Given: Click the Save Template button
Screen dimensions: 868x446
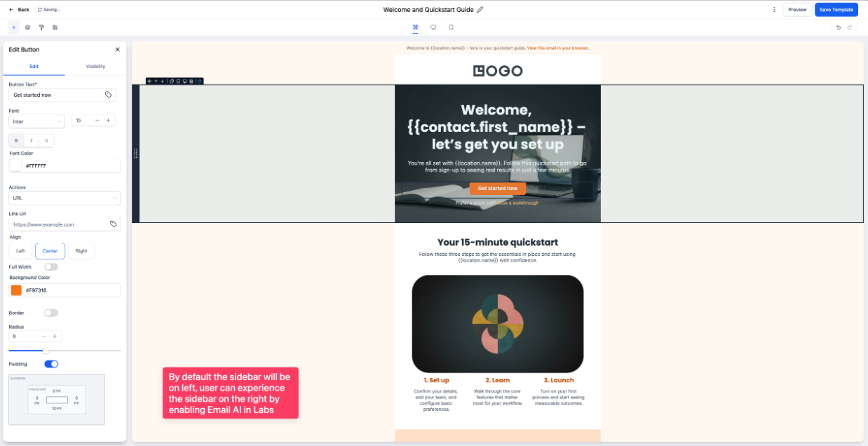Looking at the screenshot, I should pos(836,10).
